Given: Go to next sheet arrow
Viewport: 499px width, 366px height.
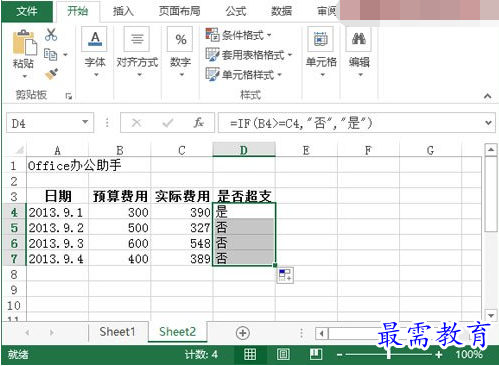Looking at the screenshot, I should click(x=51, y=332).
